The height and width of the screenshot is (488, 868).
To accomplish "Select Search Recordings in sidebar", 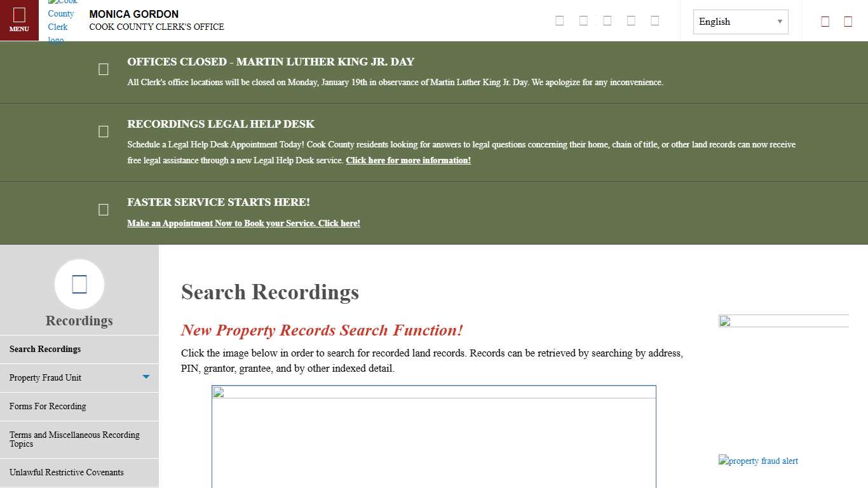I will (x=45, y=349).
